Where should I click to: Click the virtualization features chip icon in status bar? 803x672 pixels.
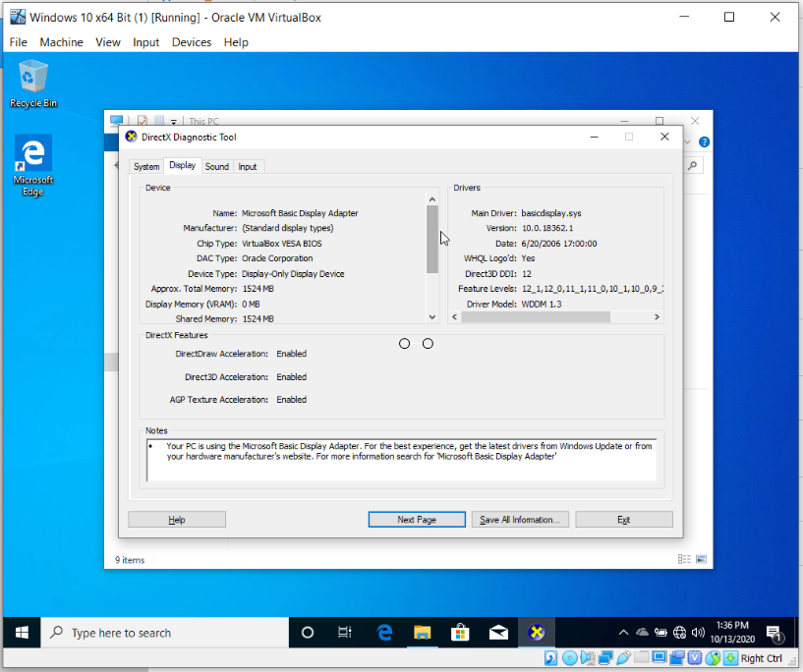coord(694,657)
